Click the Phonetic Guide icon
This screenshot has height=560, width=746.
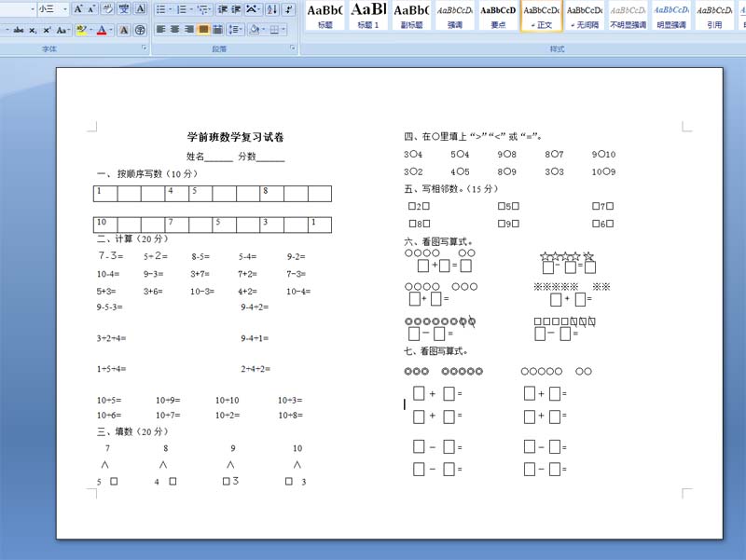pos(124,9)
